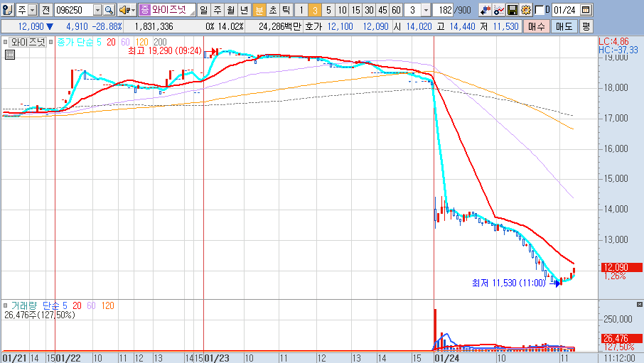
Task: Click the 182 bar count input field
Action: point(443,10)
